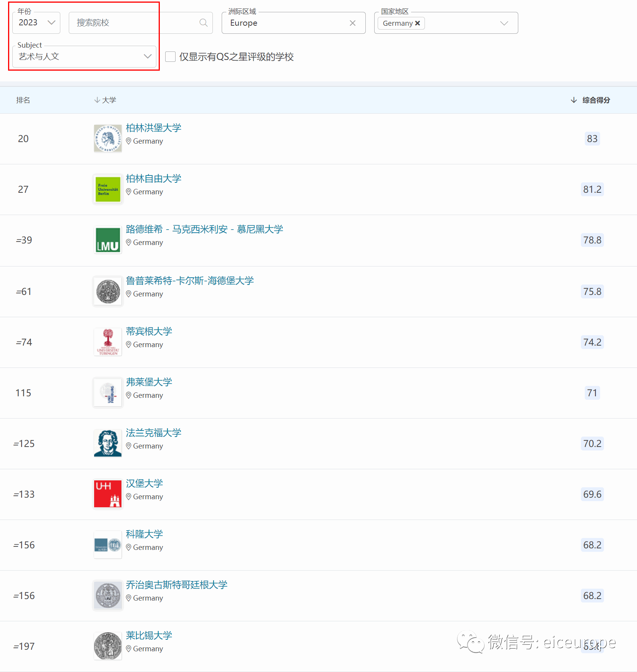Open the 艺术与人文 subject dropdown
637x672 pixels.
click(x=84, y=56)
